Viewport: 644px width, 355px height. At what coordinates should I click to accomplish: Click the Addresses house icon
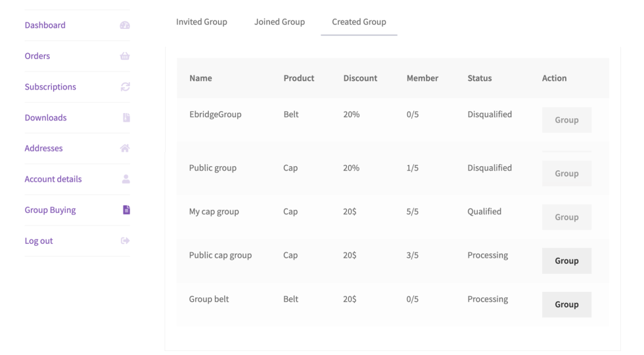[125, 149]
